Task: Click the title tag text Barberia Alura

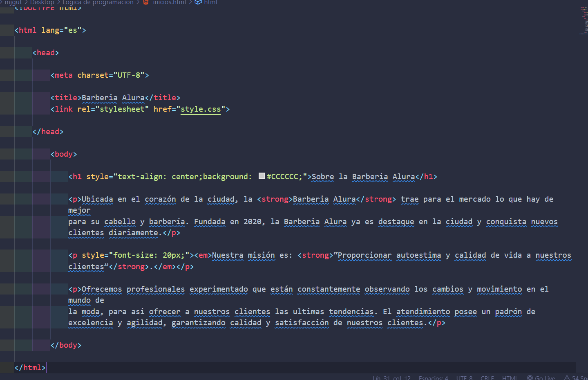Action: point(113,98)
